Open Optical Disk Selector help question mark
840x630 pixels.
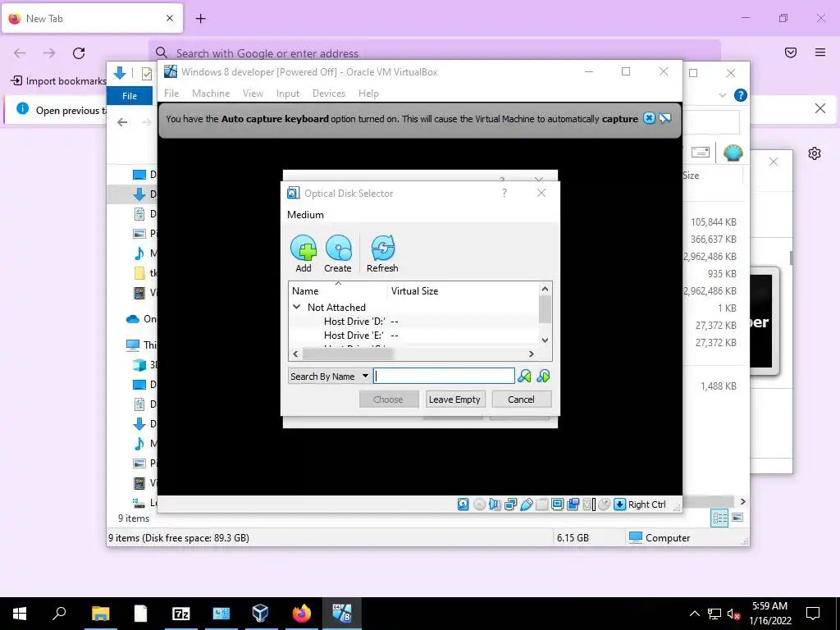coord(504,193)
